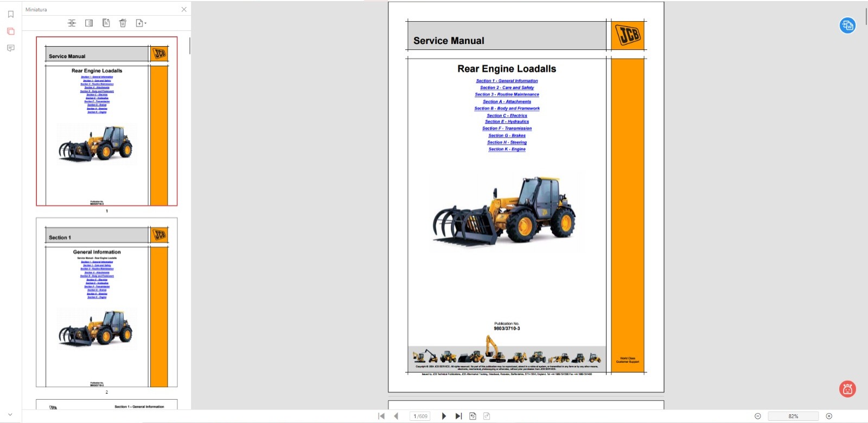Click the Rear Engine Loadalls heading
This screenshot has width=868, height=423.
[507, 69]
